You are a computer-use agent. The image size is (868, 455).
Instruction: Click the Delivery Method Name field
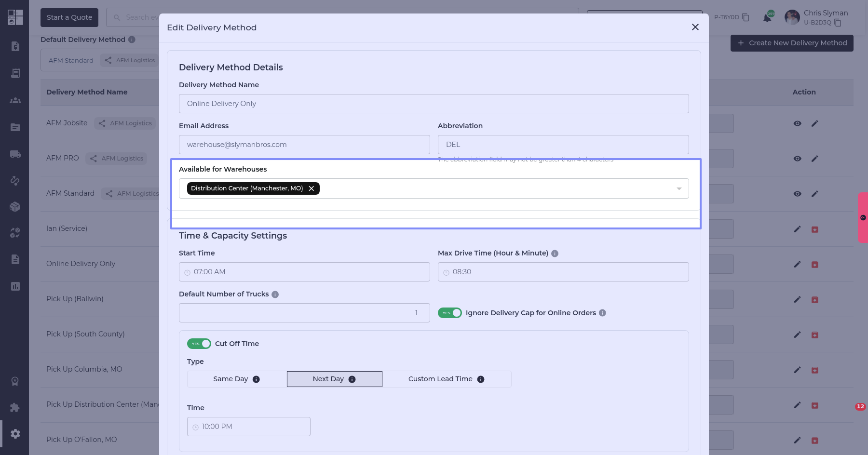point(434,104)
